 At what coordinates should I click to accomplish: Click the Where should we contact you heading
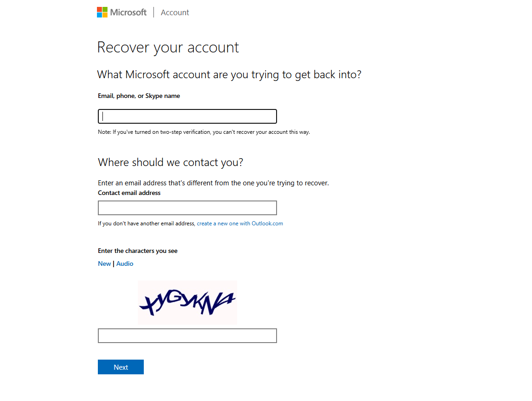pyautogui.click(x=170, y=162)
